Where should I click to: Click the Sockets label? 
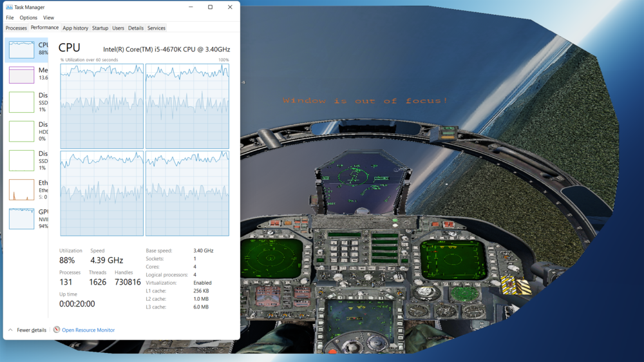pyautogui.click(x=155, y=258)
